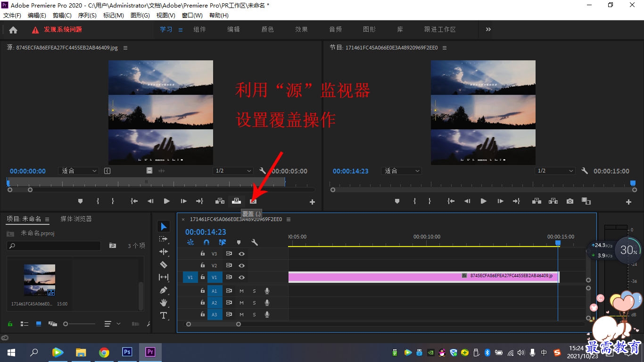The height and width of the screenshot is (362, 644).
Task: Open sort icons dropdown in Project panel
Action: (112, 324)
